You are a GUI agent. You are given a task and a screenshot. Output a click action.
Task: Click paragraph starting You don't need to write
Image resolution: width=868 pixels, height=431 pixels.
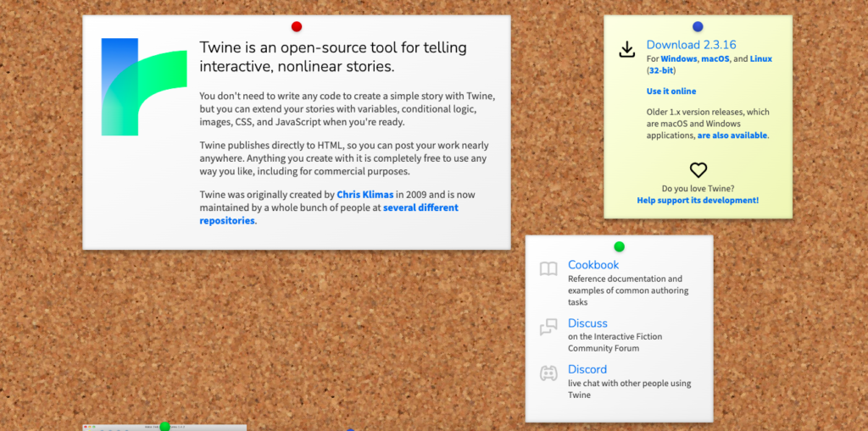347,109
